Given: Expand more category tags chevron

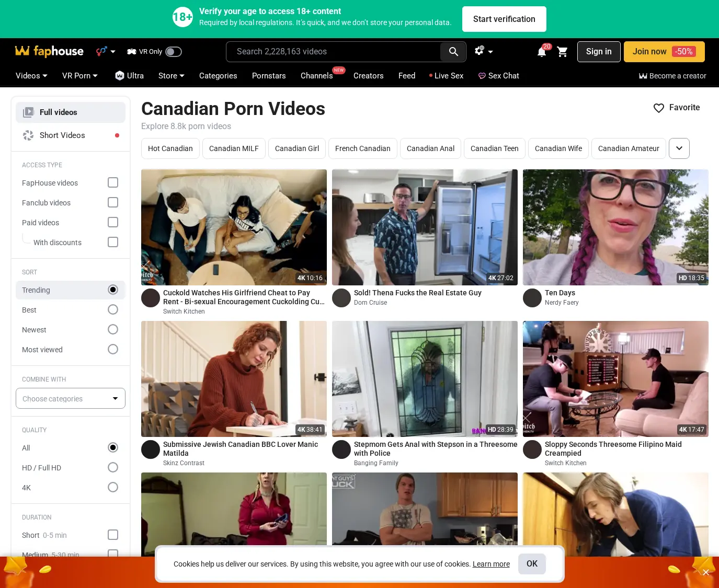Looking at the screenshot, I should [x=679, y=148].
